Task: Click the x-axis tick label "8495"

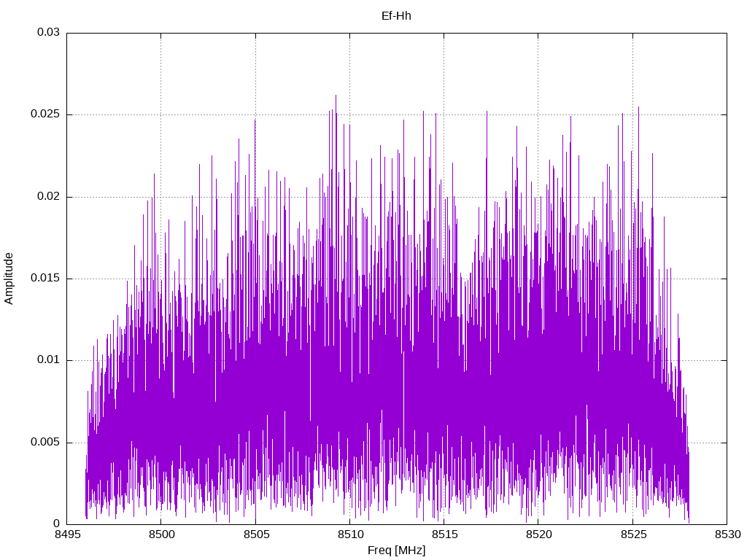Action: click(66, 534)
